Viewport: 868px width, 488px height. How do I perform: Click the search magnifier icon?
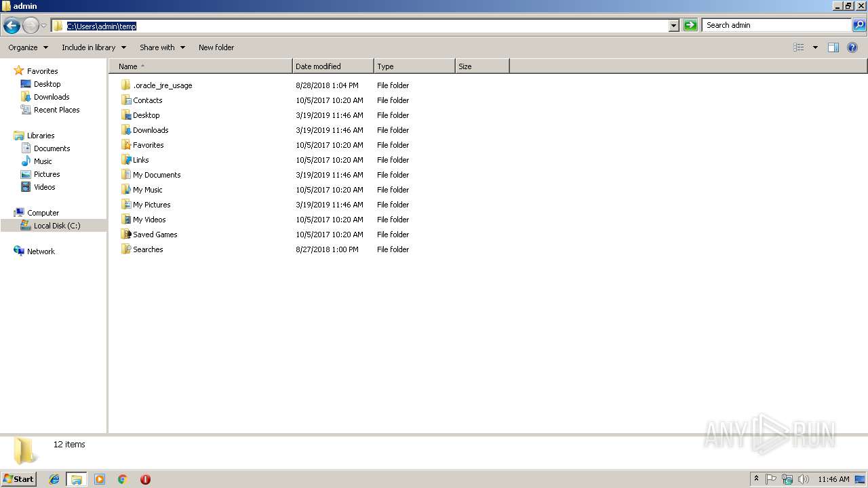859,25
